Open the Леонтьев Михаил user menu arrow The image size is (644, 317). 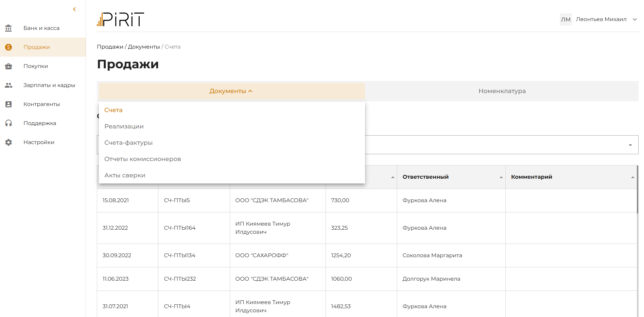pyautogui.click(x=634, y=19)
